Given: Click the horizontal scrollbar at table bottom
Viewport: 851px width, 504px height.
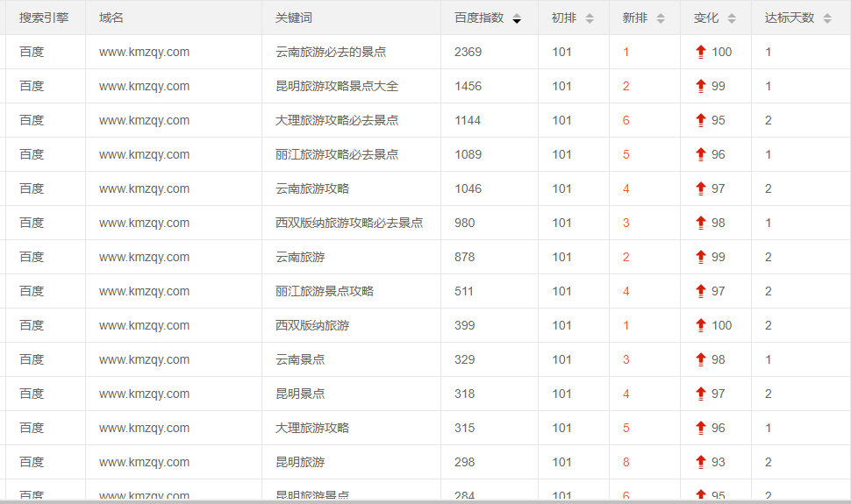Looking at the screenshot, I should 425,500.
